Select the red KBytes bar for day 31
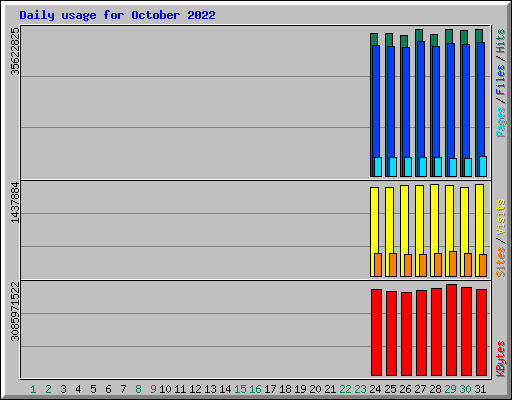The height and width of the screenshot is (400, 512). [481, 333]
